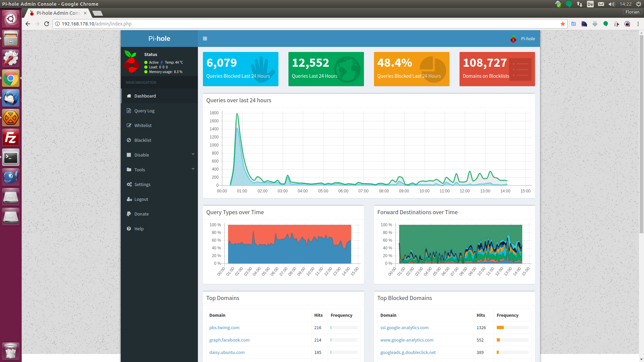Click the Logout user icon

129,199
